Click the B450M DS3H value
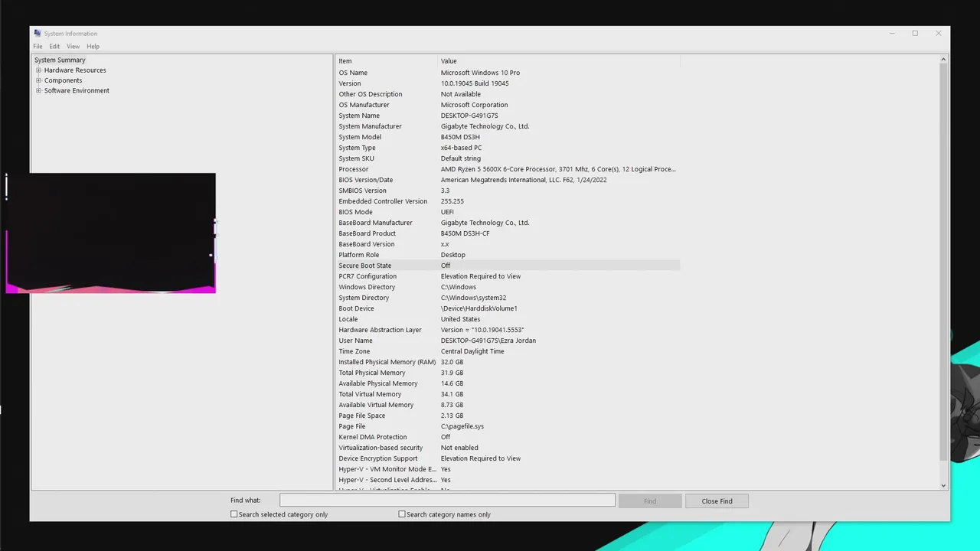 (x=460, y=137)
